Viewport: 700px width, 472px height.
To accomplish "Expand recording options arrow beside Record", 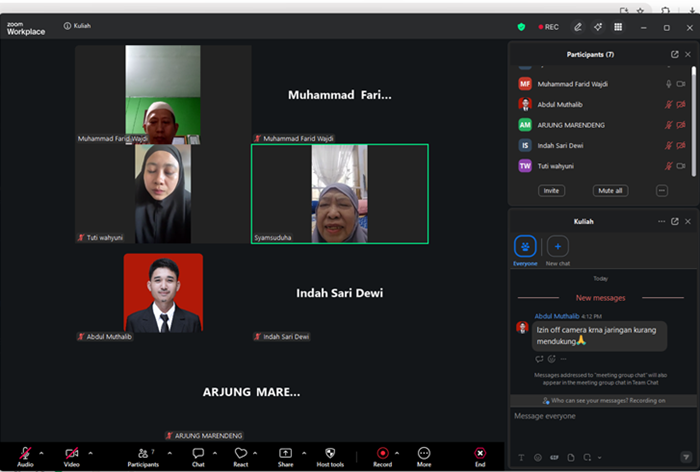I will click(397, 453).
